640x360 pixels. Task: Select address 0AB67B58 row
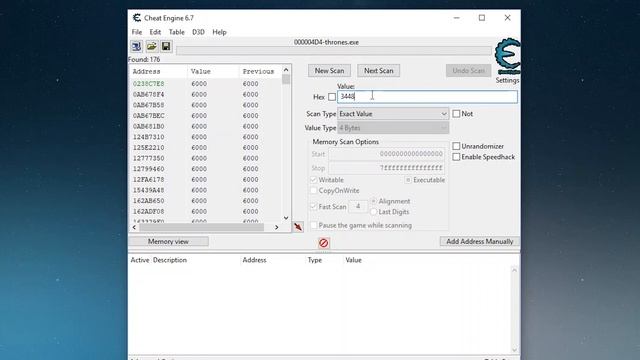205,105
